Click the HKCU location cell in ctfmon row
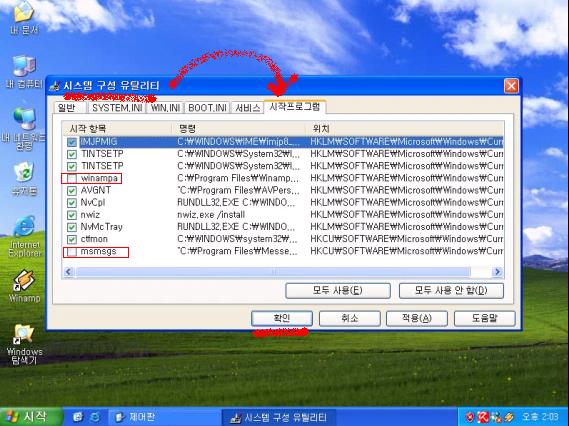The width and height of the screenshot is (569, 426). [x=406, y=239]
